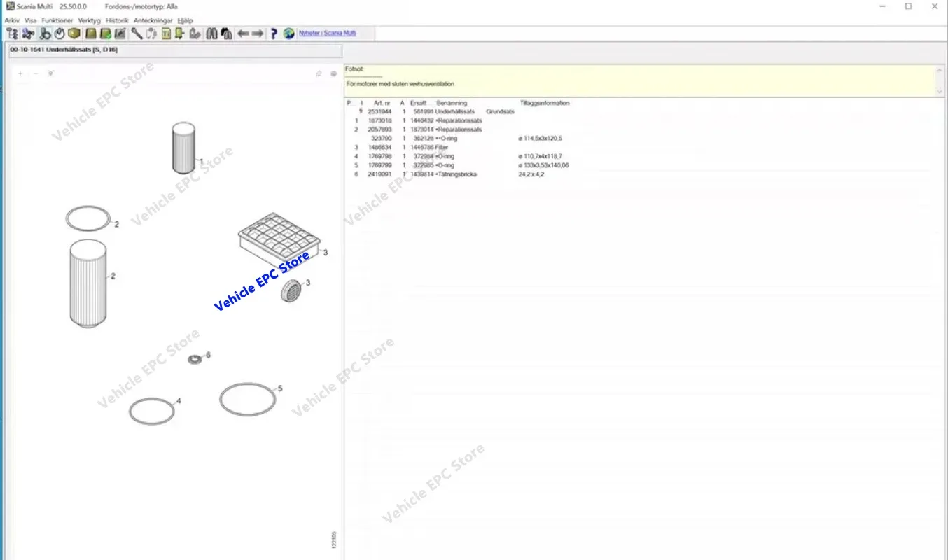Click the brown package box toolbar icon
This screenshot has width=948, height=560.
(74, 34)
